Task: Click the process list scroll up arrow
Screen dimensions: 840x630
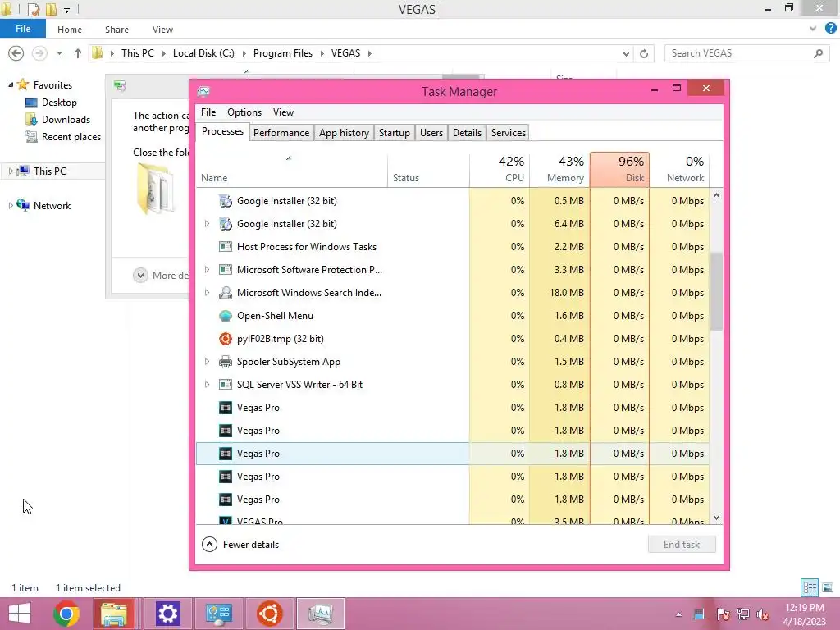Action: [x=716, y=196]
